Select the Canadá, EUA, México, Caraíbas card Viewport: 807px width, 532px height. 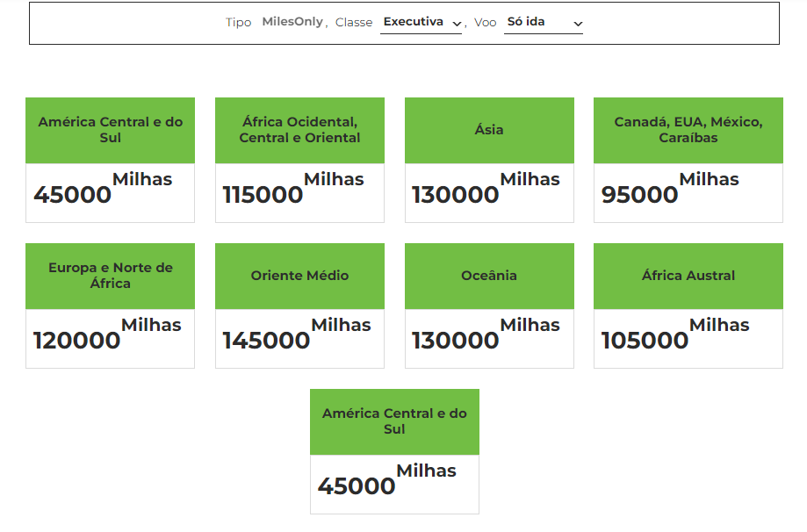pyautogui.click(x=688, y=129)
